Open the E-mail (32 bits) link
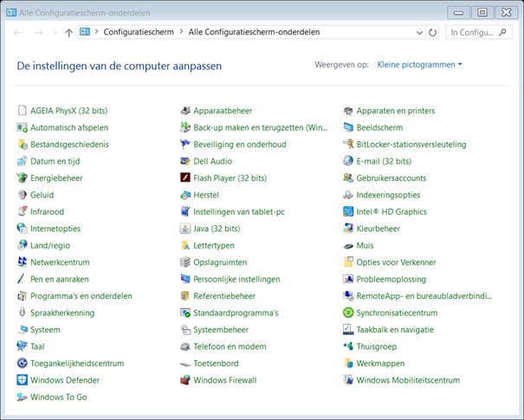Screen dimensions: 524x420 [x=384, y=161]
